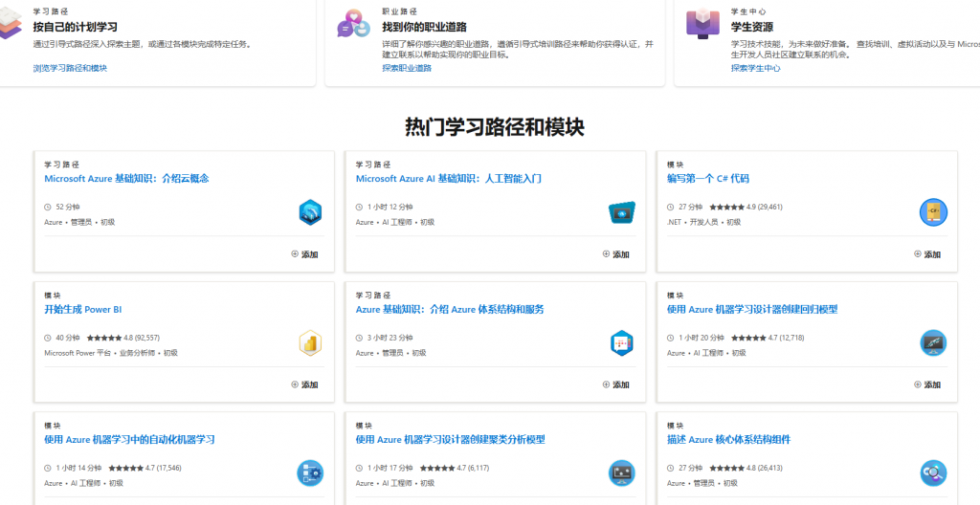Viewport: 980px width, 505px height.
Task: Click the clock icon beside 1 小时 20 分钟
Action: coord(671,338)
